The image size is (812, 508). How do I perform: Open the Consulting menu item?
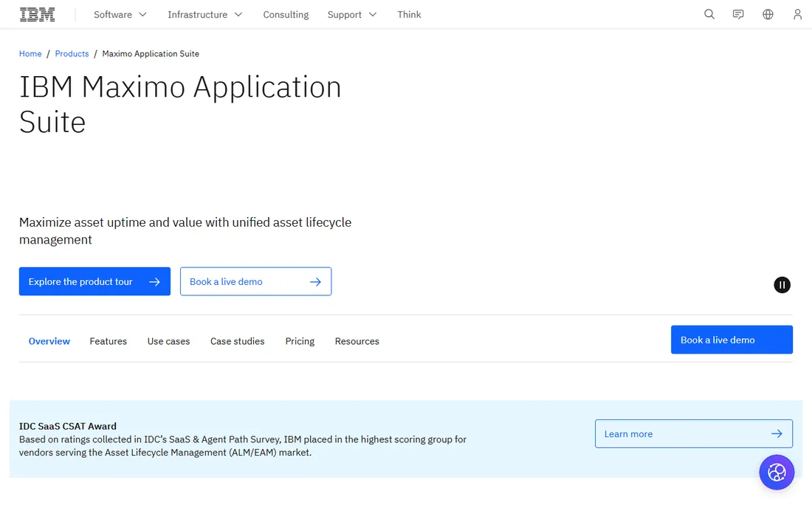[x=286, y=15]
